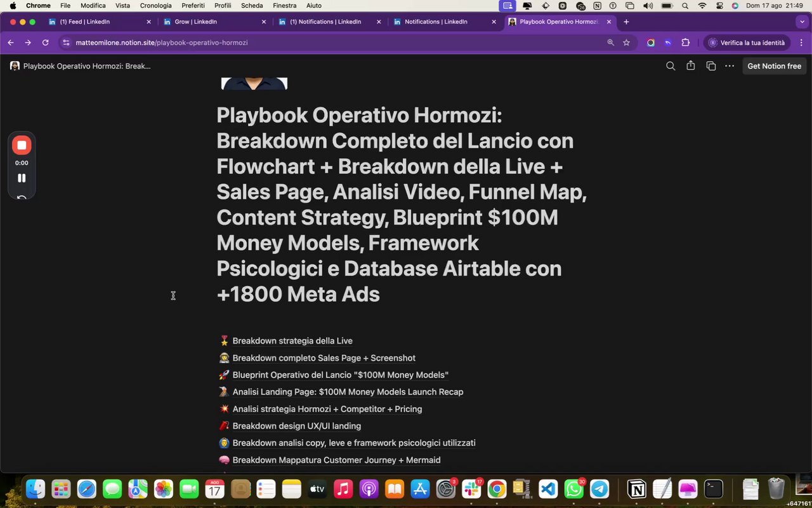Open Terminal from the dock

714,489
